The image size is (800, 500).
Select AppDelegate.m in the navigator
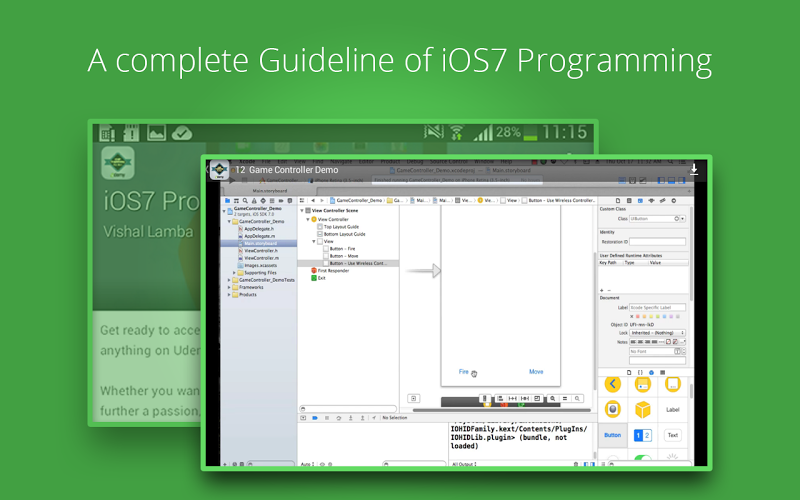coord(259,236)
